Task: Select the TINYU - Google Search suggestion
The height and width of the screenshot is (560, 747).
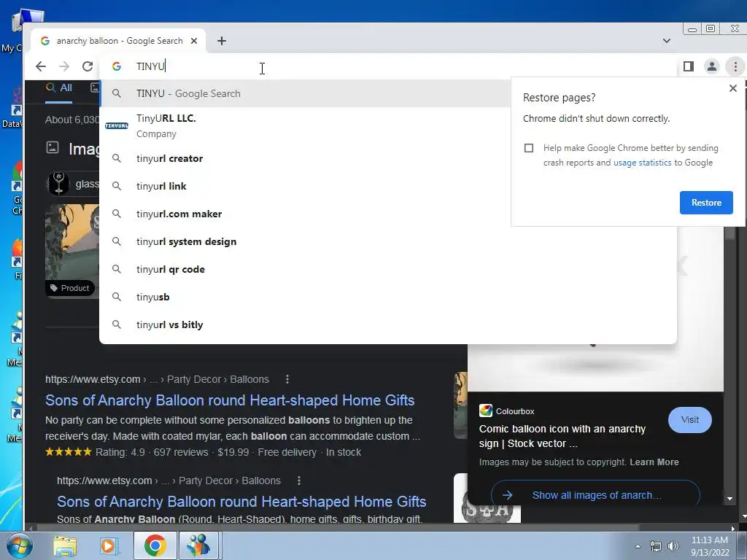Action: [305, 93]
